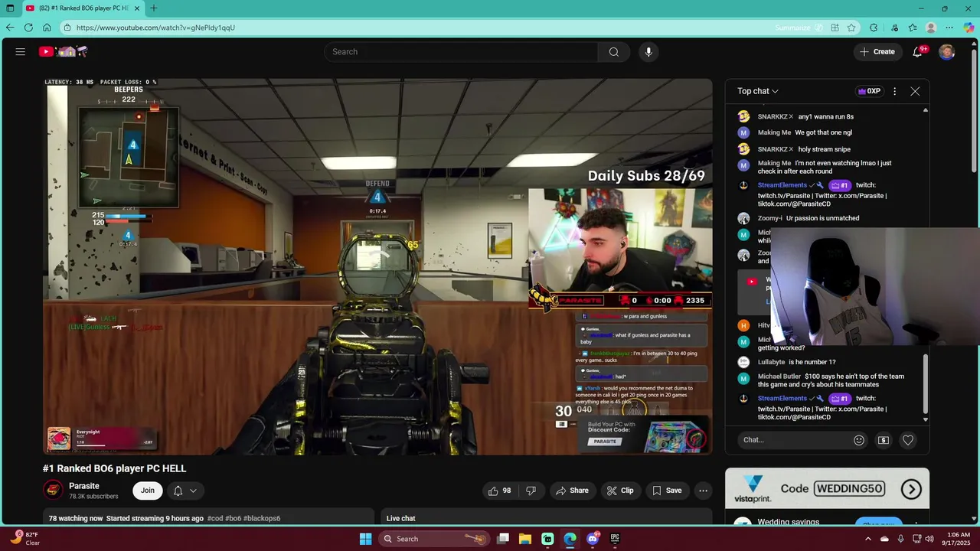The image size is (980, 551).
Task: Open Discord from the taskbar
Action: click(x=593, y=539)
